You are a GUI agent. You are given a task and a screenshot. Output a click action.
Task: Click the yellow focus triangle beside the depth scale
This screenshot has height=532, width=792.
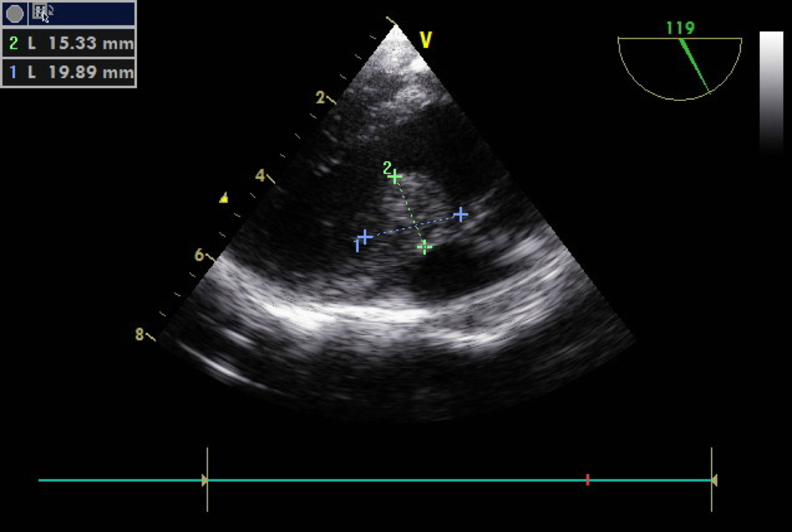224,198
